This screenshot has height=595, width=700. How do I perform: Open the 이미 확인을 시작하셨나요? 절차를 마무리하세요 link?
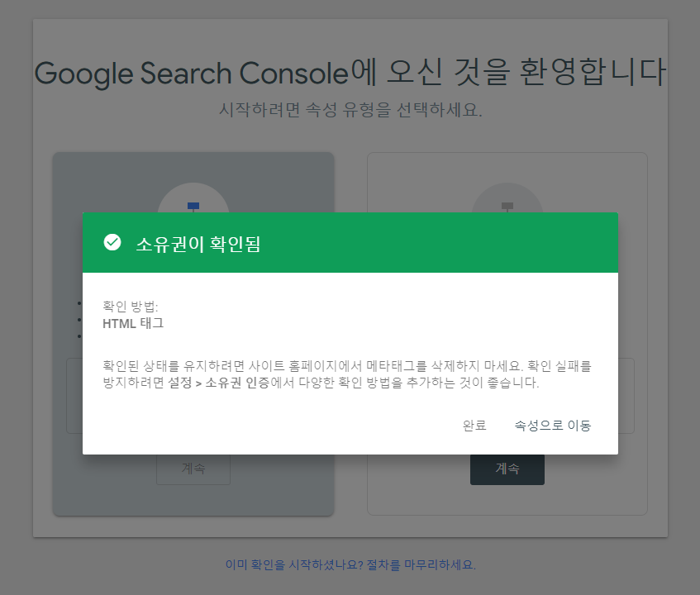(350, 564)
